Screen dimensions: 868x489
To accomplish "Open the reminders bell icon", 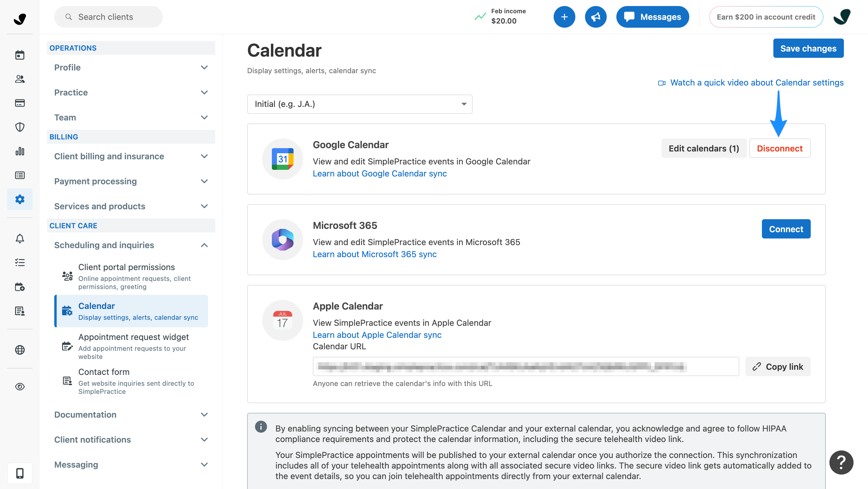I will 20,238.
